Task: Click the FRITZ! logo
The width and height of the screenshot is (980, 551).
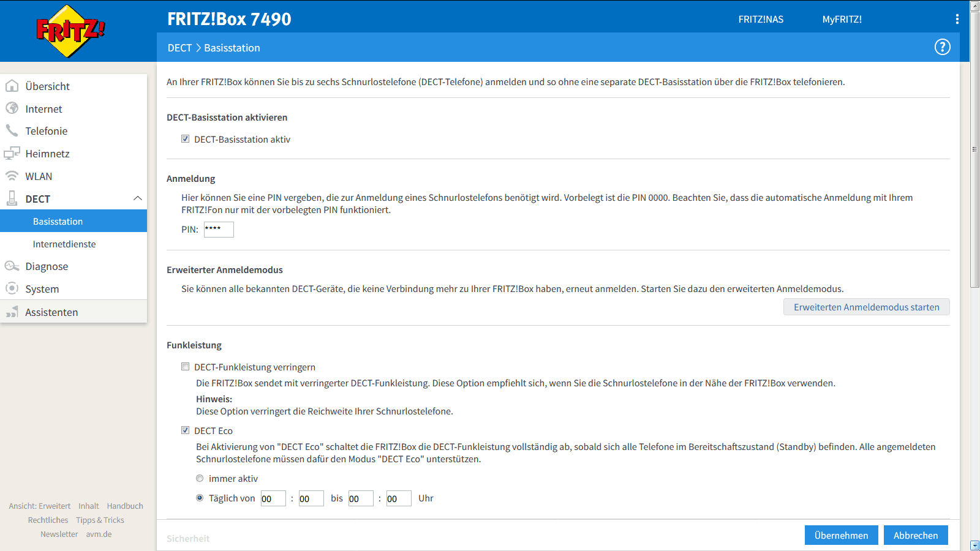Action: tap(70, 31)
